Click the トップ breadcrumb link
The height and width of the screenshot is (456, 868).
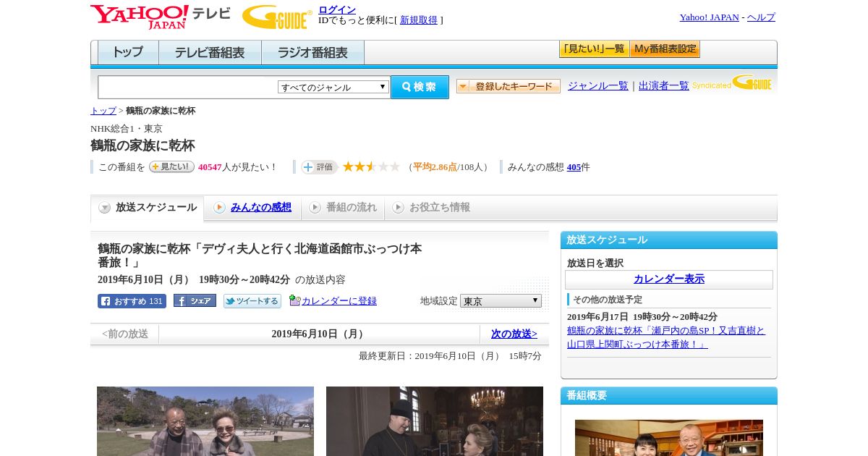point(103,111)
